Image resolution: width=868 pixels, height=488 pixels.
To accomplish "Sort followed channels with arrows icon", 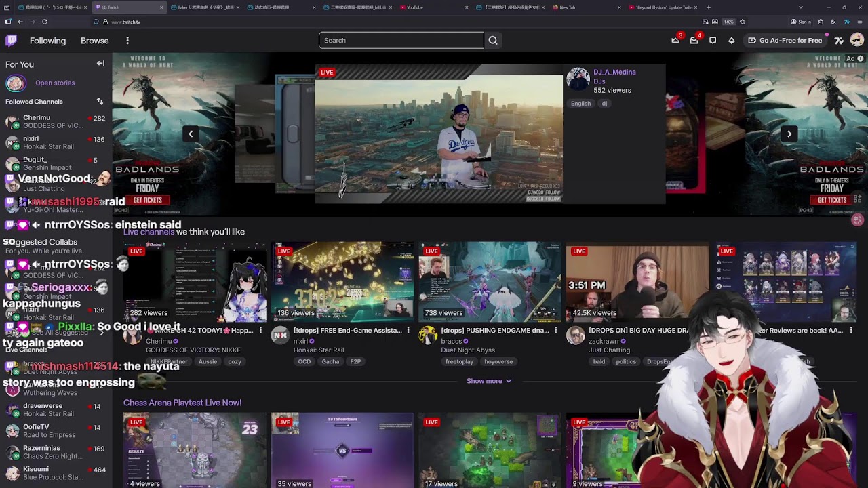I will click(100, 102).
